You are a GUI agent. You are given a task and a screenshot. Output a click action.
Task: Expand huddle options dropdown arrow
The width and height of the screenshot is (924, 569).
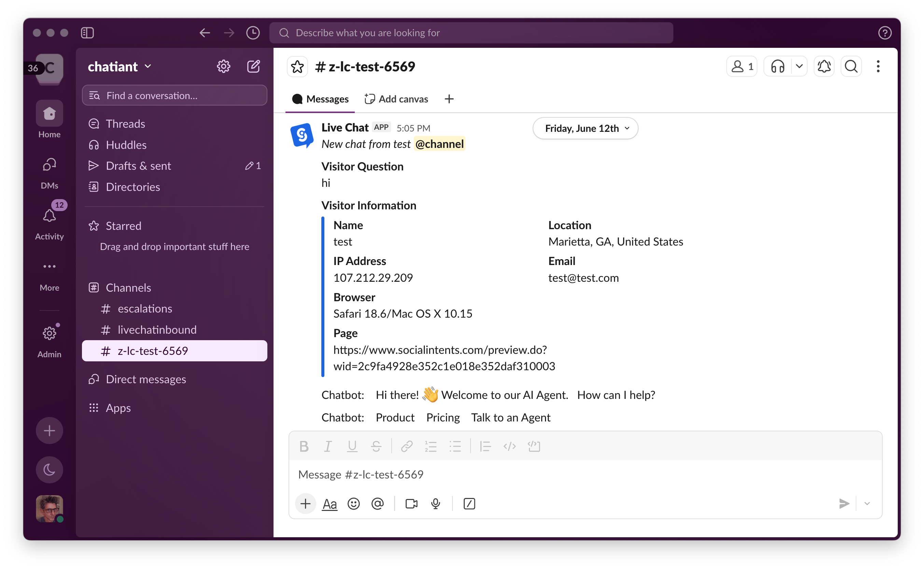coord(799,67)
